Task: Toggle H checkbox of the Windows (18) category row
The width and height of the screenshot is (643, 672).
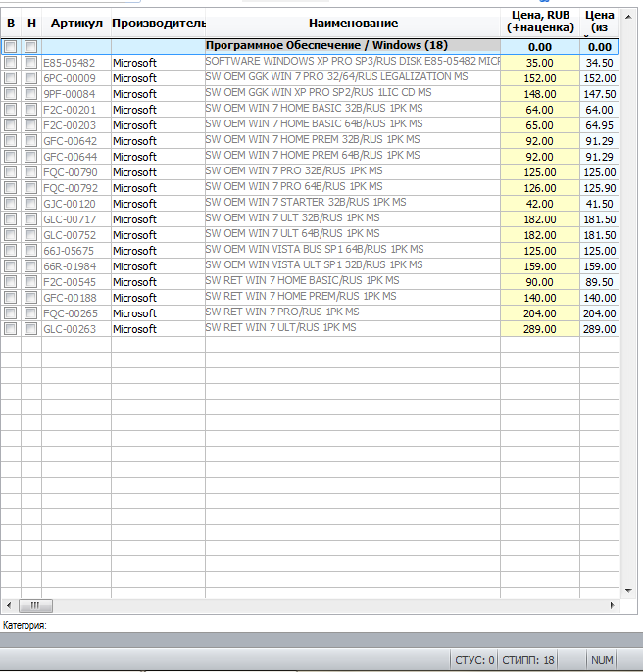Action: 31,46
